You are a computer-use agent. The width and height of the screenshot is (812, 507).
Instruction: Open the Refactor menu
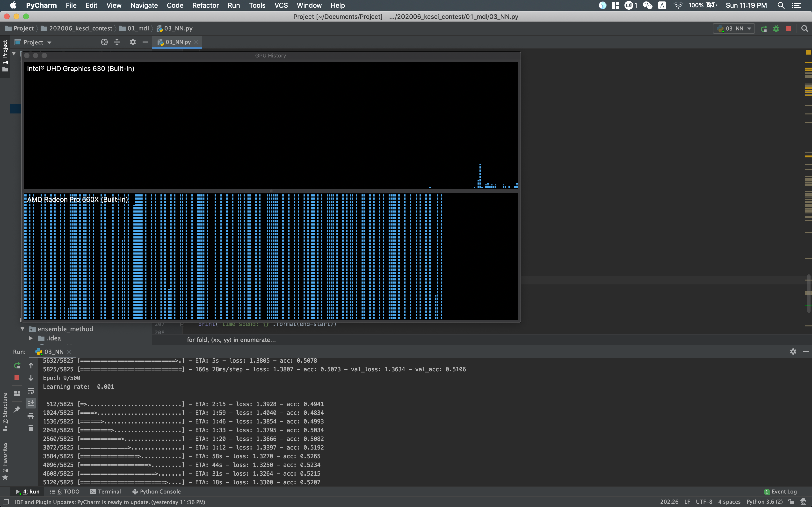tap(205, 5)
